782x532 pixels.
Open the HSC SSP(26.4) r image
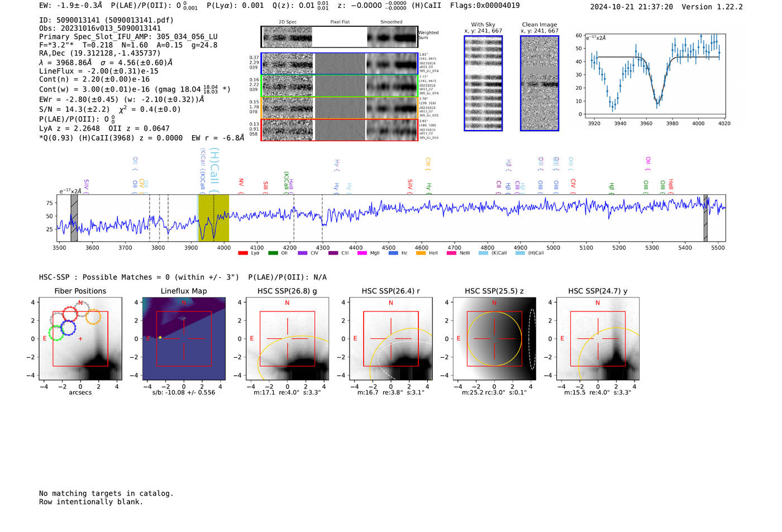[391, 339]
